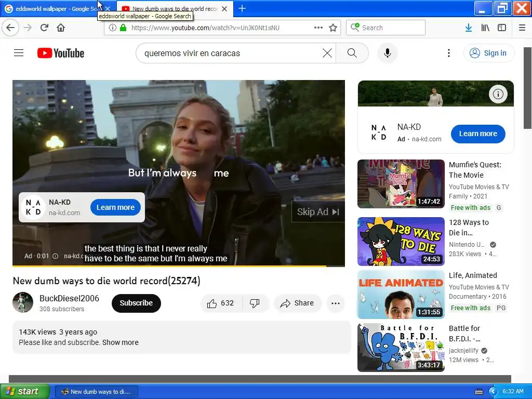Toggle the browser sidebar icon
This screenshot has width=532, height=399.
pyautogui.click(x=502, y=28)
